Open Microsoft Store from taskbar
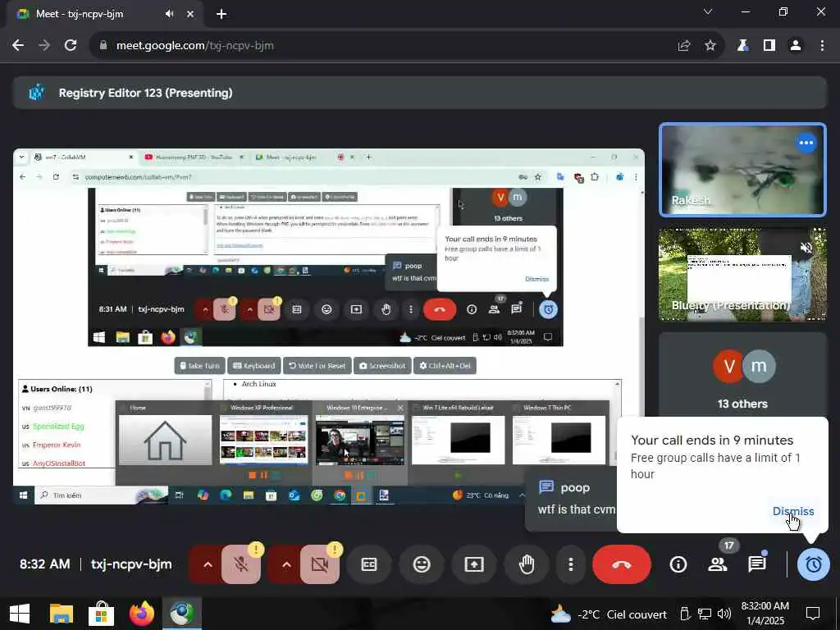Screen dimensions: 840x630 [101, 614]
